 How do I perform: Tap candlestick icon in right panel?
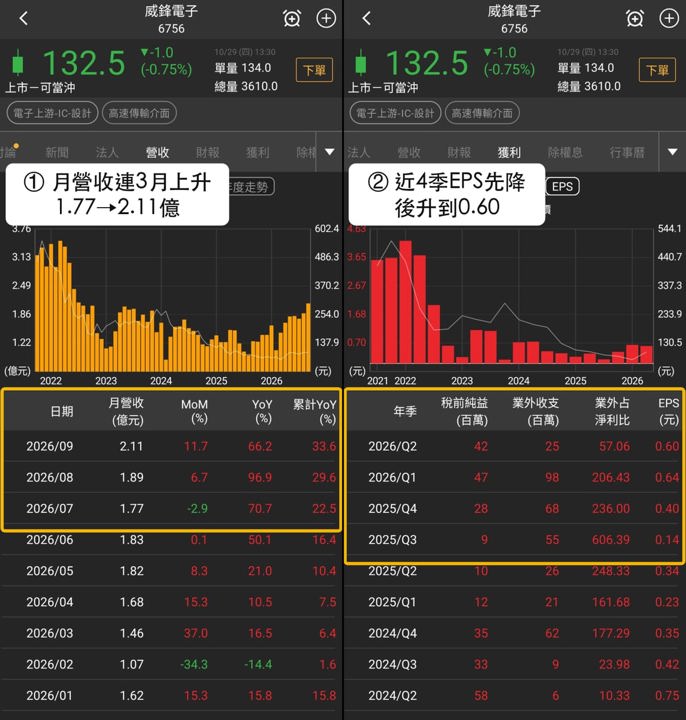click(361, 62)
